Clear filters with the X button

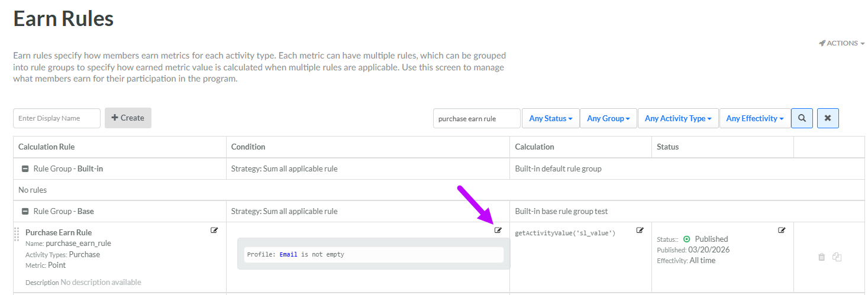point(827,118)
